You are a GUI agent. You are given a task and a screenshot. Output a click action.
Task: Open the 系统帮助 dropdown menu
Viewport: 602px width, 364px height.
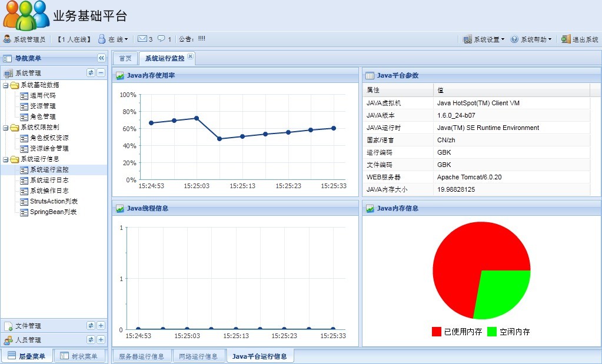pyautogui.click(x=531, y=39)
